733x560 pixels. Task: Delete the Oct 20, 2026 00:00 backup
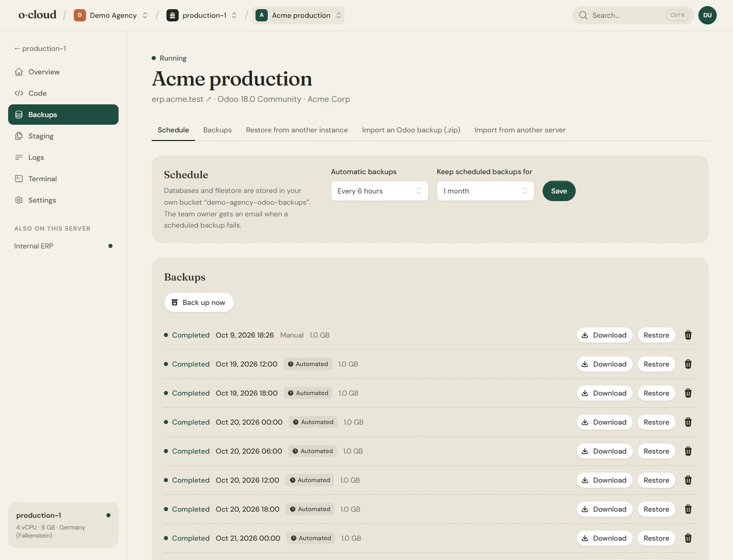(x=688, y=422)
